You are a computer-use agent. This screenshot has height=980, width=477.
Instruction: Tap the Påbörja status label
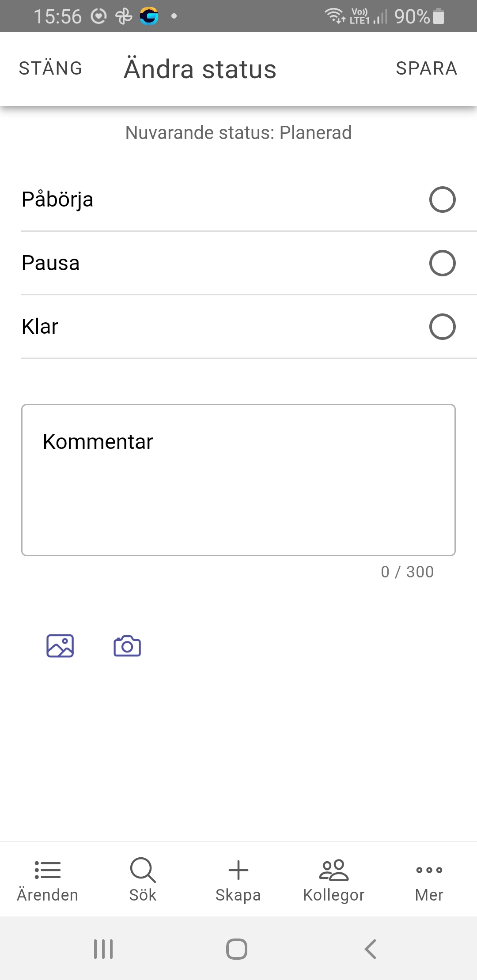[57, 200]
